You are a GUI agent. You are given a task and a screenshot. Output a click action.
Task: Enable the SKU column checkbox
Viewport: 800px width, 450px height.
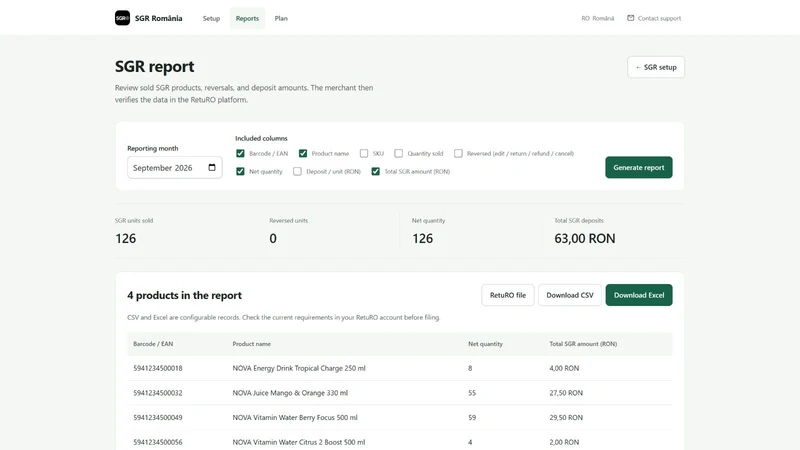tap(364, 153)
